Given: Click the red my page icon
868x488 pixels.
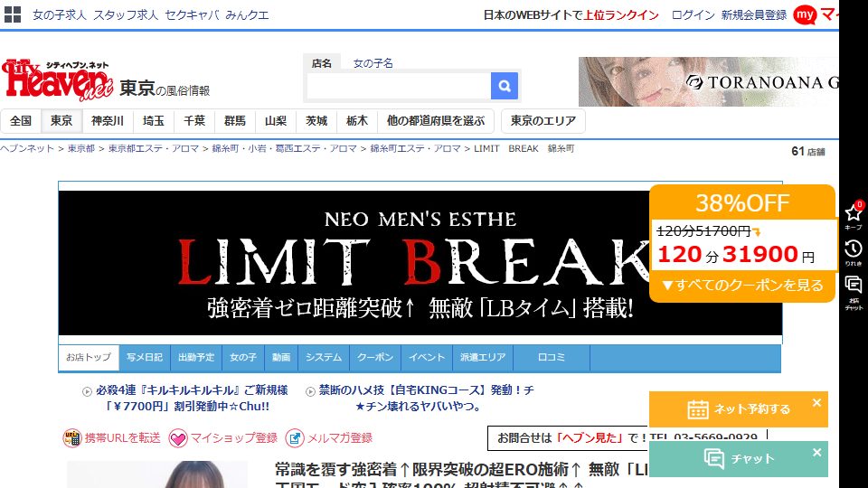Looking at the screenshot, I should [x=805, y=15].
